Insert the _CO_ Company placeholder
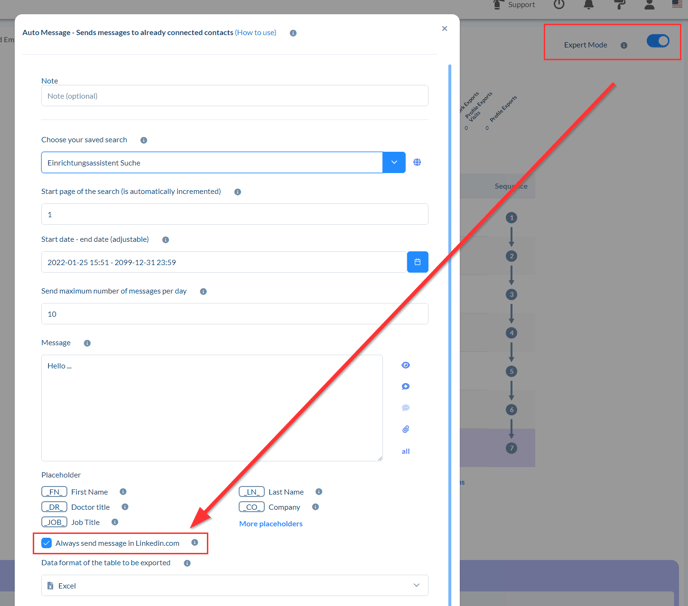 [x=251, y=507]
